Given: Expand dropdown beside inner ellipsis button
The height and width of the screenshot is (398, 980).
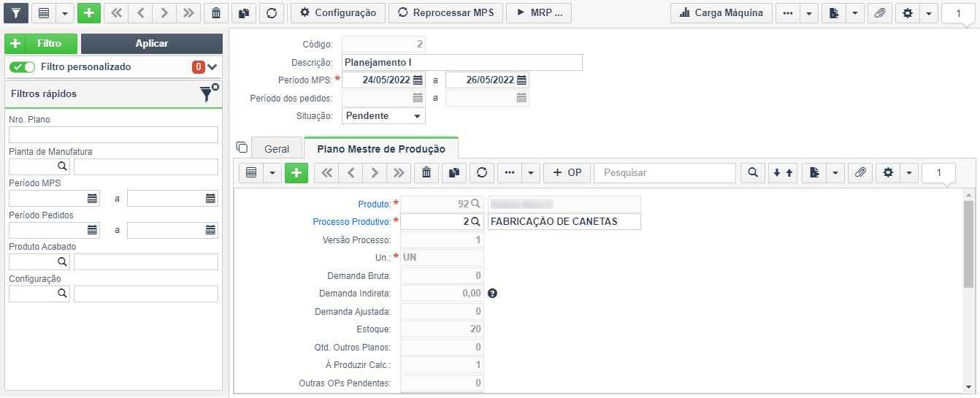Looking at the screenshot, I should (531, 172).
